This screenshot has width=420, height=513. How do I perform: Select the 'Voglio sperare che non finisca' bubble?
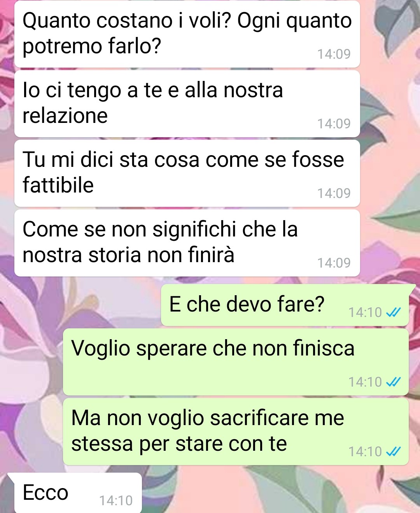pos(236,362)
